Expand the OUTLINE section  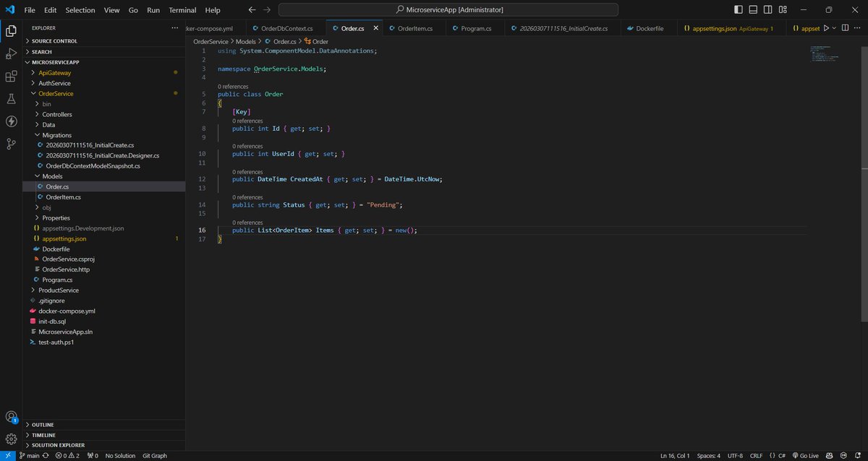(x=103, y=425)
